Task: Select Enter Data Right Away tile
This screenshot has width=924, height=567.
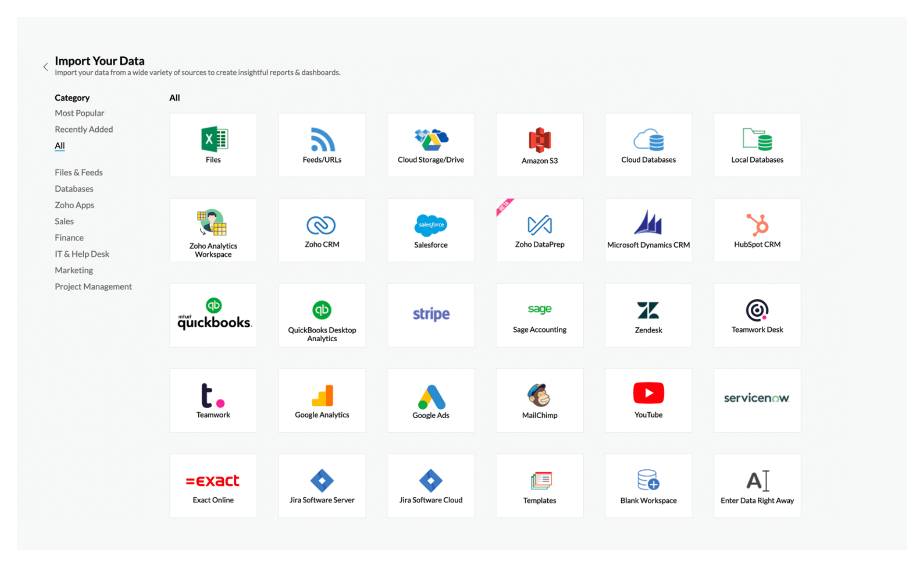Action: tap(757, 486)
